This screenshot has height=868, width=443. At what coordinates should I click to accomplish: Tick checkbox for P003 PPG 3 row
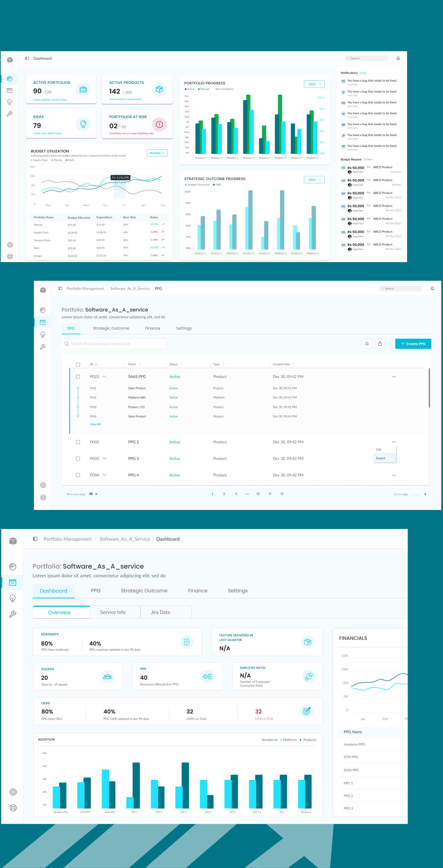[78, 458]
